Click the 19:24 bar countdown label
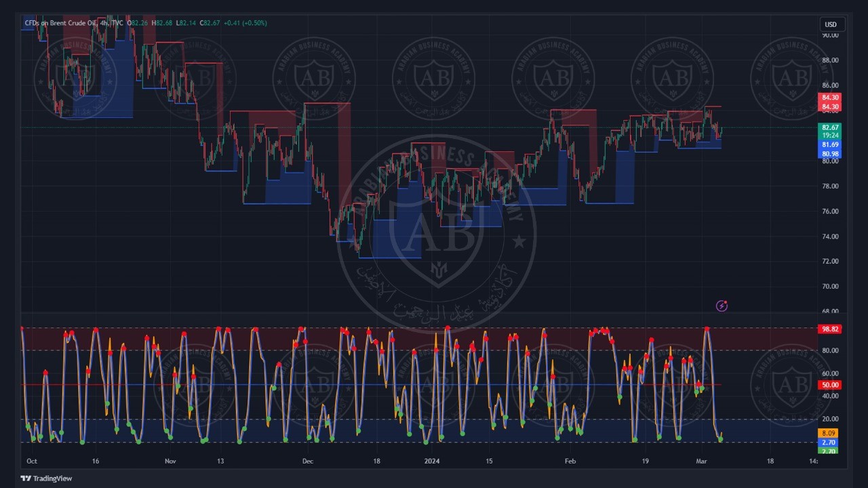The height and width of the screenshot is (488, 868). pyautogui.click(x=830, y=136)
